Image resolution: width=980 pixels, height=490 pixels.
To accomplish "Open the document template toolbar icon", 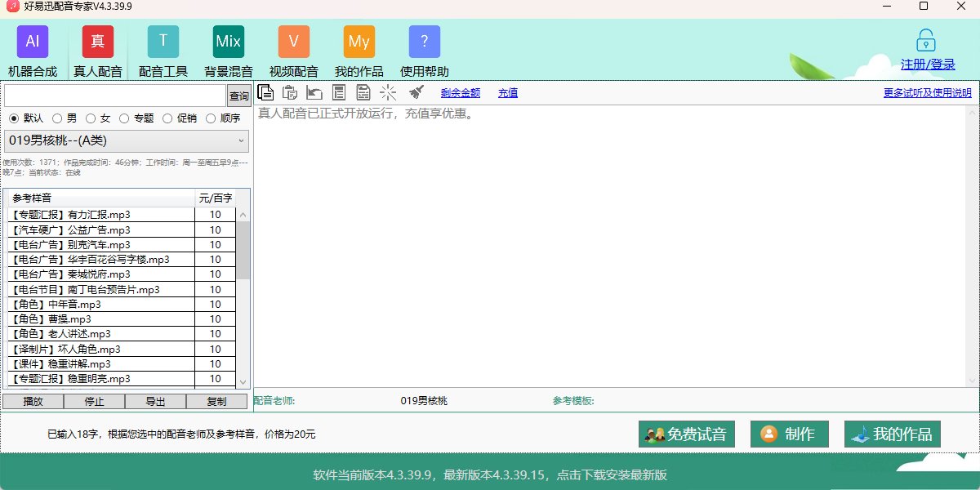I will click(339, 92).
